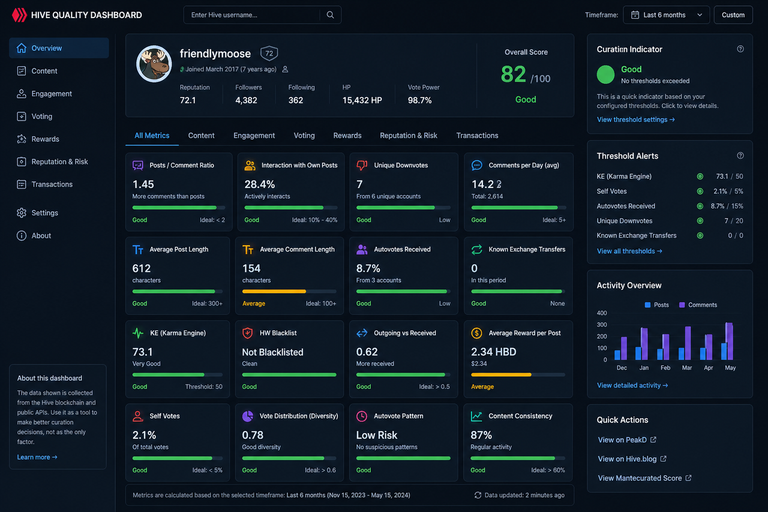Click the Autovotes Received people icon
The image size is (768, 512).
[362, 250]
